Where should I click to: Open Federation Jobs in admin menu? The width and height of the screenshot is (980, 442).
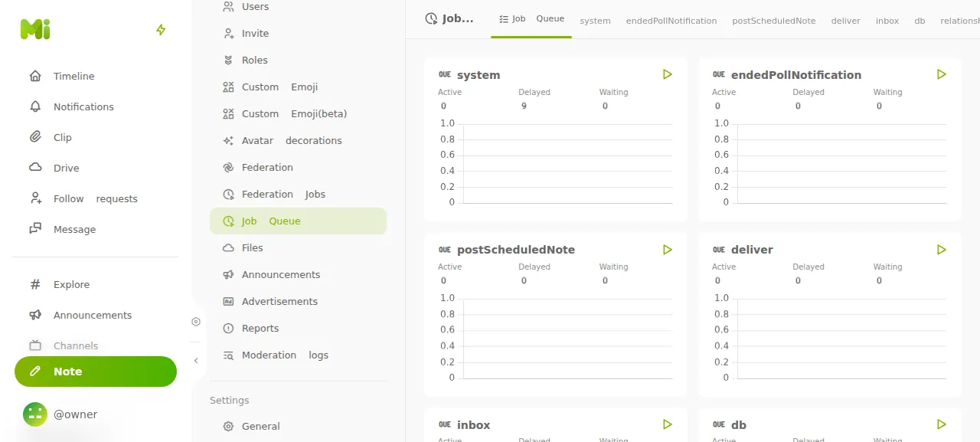pos(298,195)
